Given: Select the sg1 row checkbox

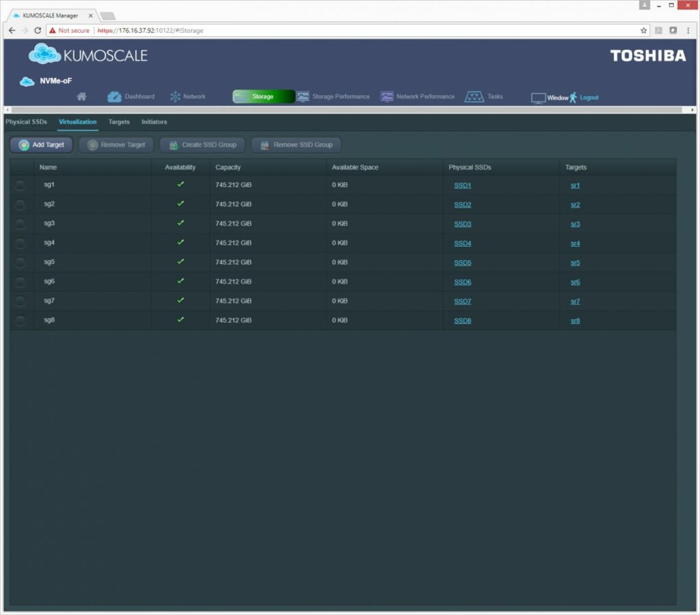Looking at the screenshot, I should pos(20,184).
